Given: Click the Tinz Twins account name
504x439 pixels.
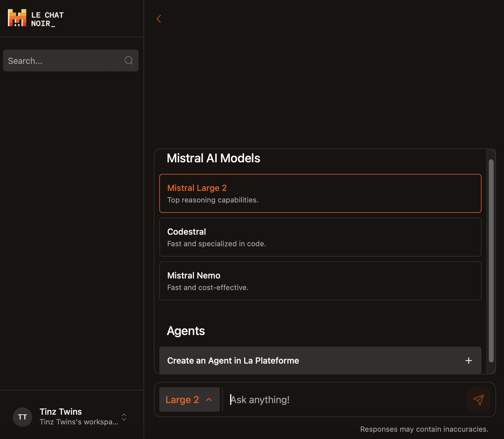Looking at the screenshot, I should pyautogui.click(x=61, y=412).
